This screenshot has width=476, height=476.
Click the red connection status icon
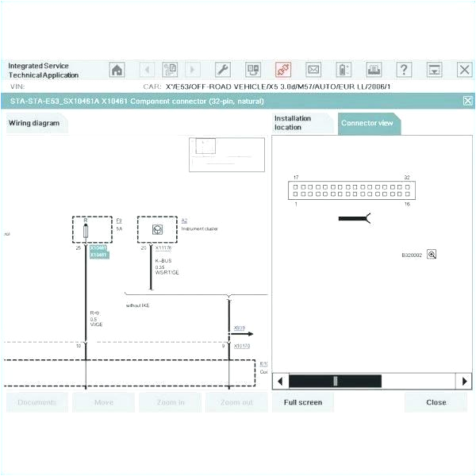[x=283, y=70]
